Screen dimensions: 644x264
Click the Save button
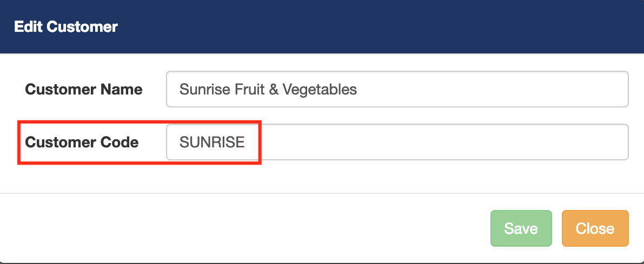(521, 228)
